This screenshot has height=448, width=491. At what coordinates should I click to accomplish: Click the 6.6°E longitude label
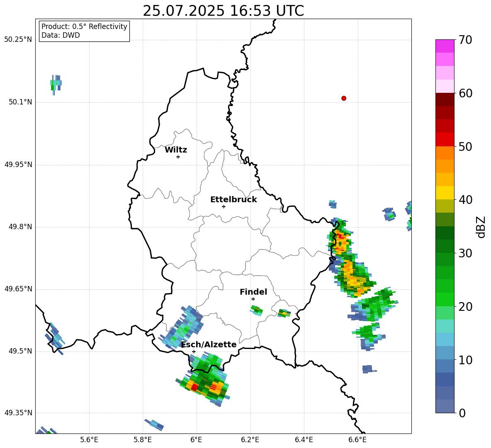pos(357,440)
